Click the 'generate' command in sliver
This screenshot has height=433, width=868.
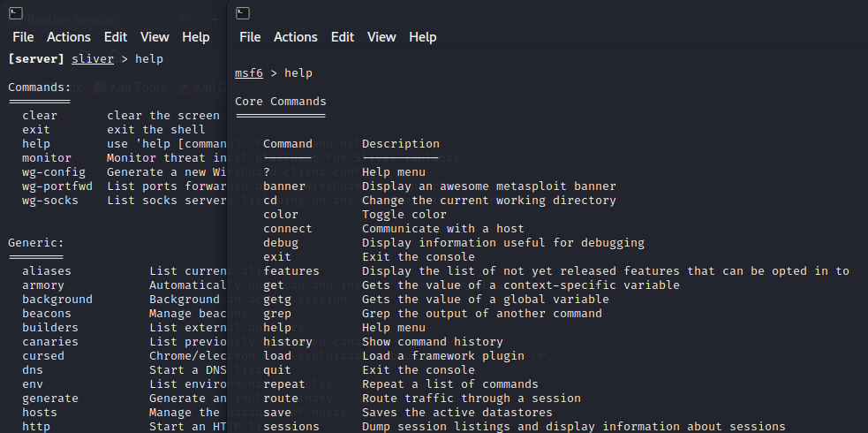50,399
